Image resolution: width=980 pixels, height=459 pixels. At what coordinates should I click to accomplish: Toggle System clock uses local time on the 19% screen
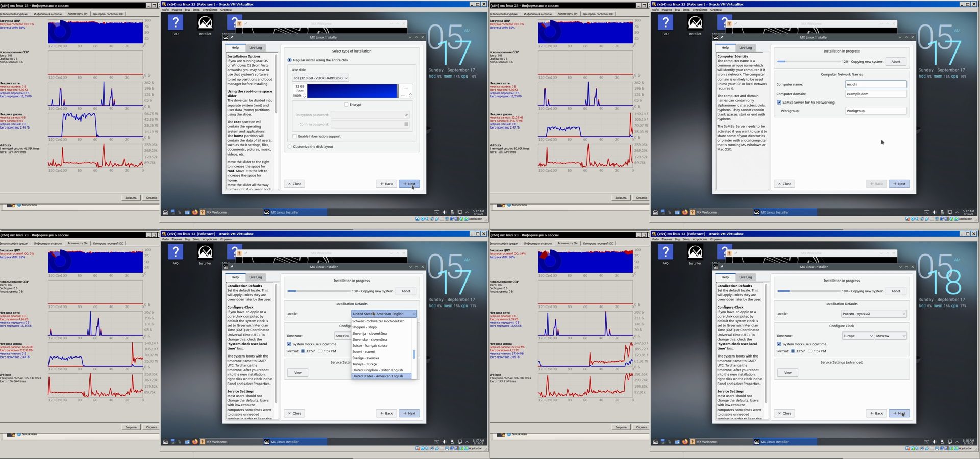click(779, 344)
